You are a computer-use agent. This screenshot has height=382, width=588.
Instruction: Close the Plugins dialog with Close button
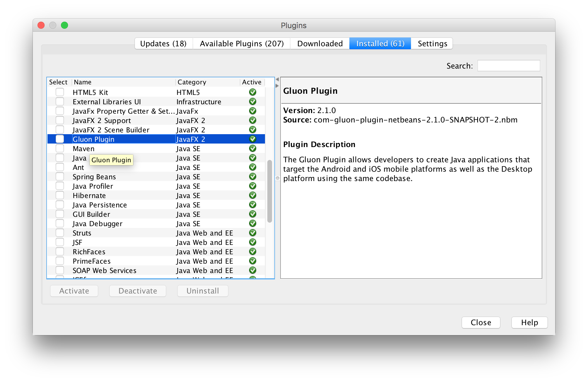point(481,323)
